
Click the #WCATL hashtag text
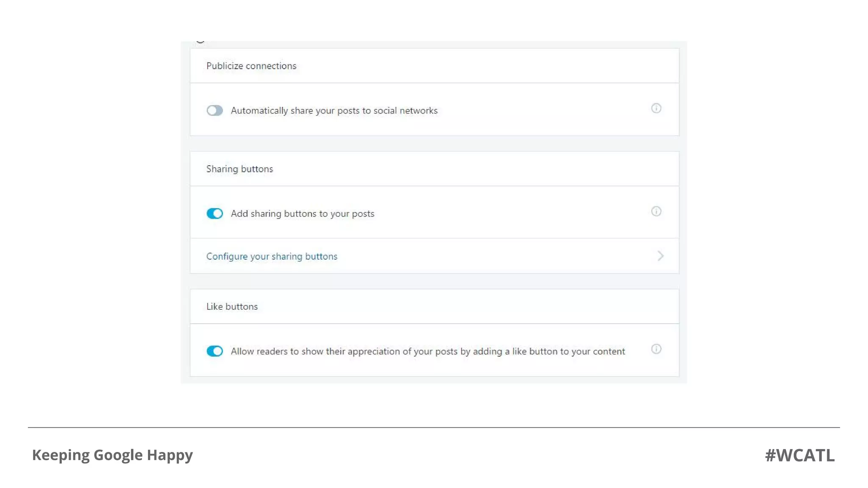tap(800, 455)
